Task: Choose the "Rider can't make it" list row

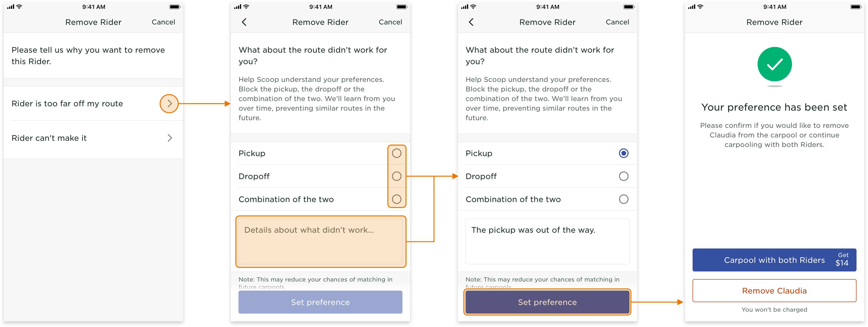Action: click(49, 138)
